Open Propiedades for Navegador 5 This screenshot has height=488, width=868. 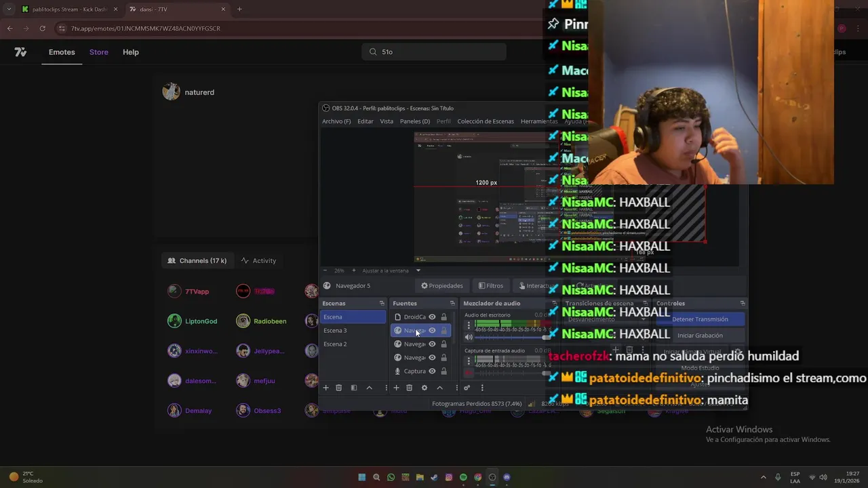click(442, 286)
